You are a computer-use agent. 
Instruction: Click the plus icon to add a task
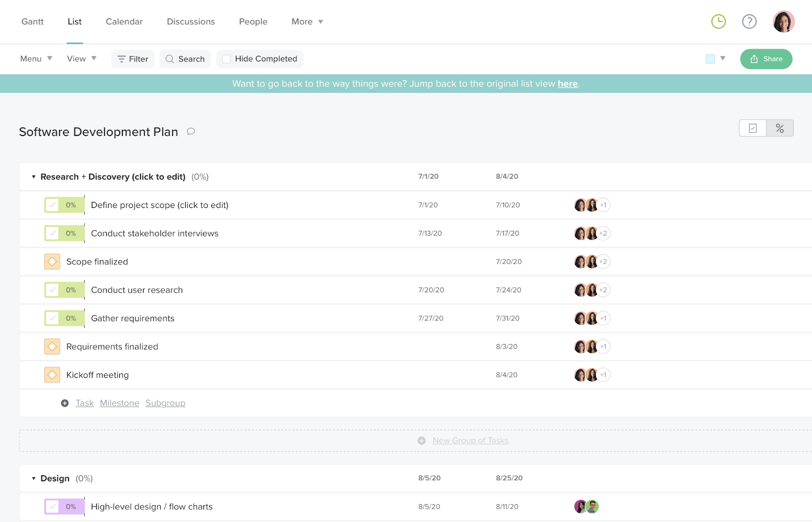click(64, 402)
